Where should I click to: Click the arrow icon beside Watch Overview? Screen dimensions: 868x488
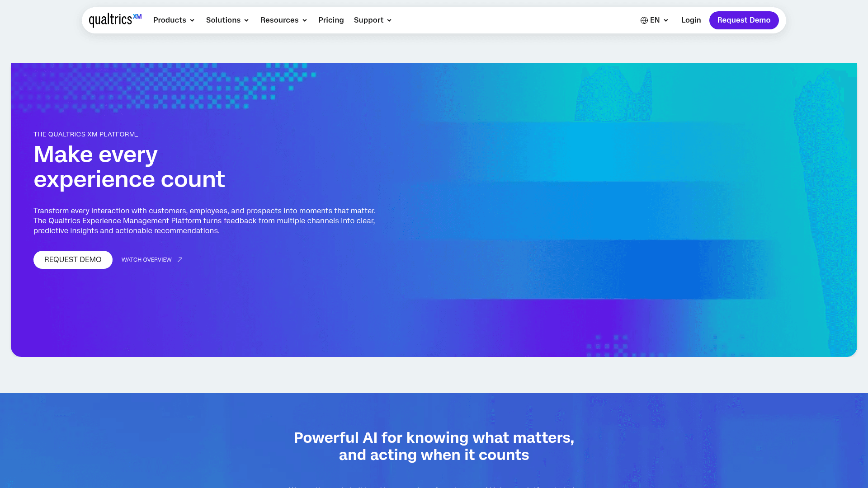pos(180,260)
